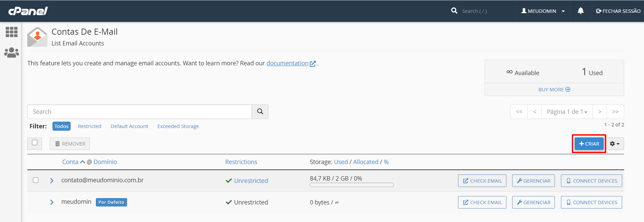Connect devices for meudomin account

click(592, 202)
